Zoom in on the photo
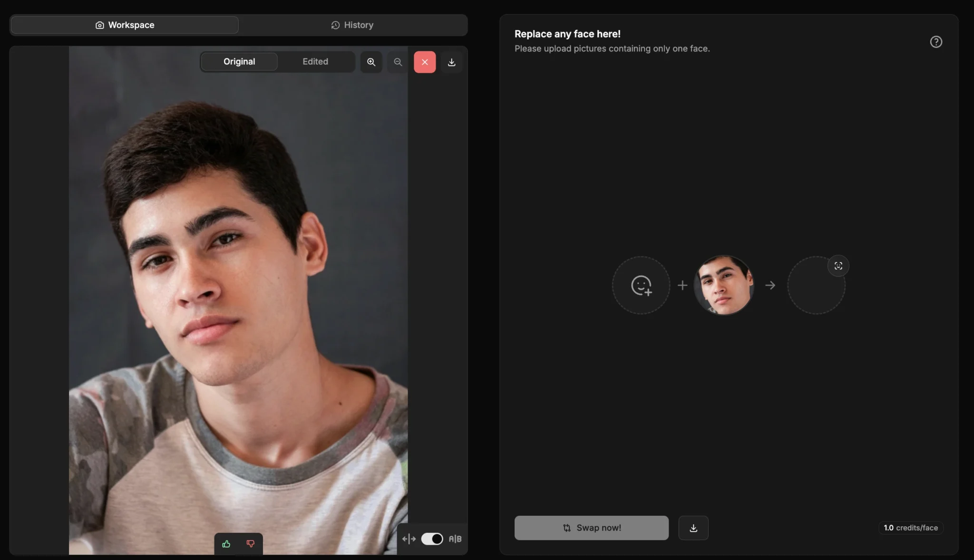The height and width of the screenshot is (560, 974). pos(371,62)
